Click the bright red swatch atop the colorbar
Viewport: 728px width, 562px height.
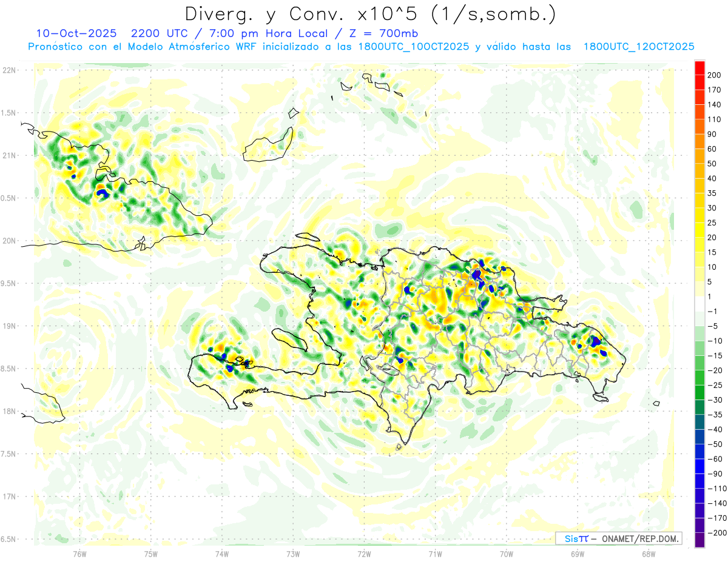click(x=699, y=69)
